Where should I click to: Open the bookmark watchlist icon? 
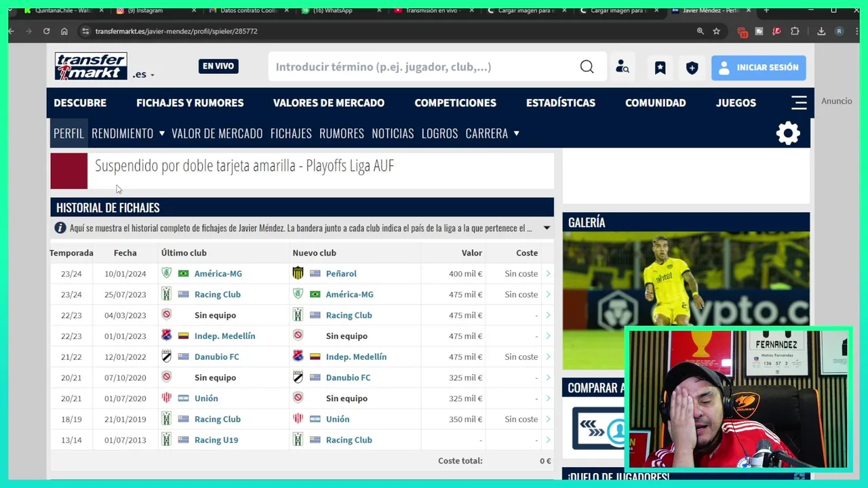pyautogui.click(x=660, y=67)
